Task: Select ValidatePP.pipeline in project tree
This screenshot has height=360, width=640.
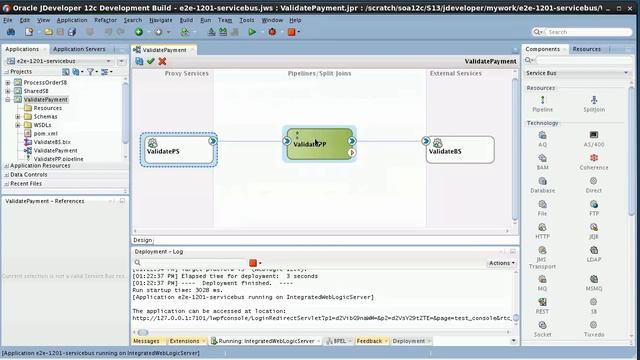Action: click(58, 159)
